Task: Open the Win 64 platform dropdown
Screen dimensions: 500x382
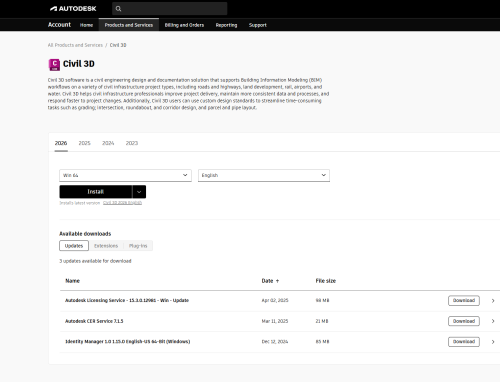Action: coord(125,175)
